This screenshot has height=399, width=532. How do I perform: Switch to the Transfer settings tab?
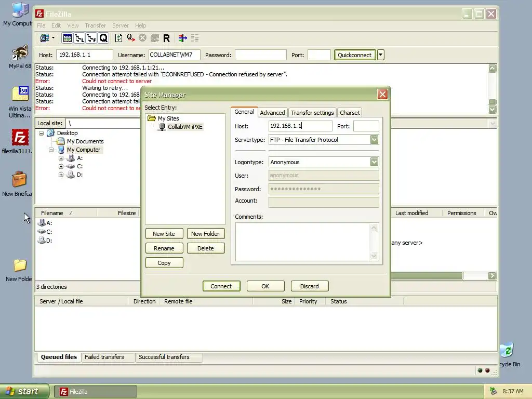[312, 113]
